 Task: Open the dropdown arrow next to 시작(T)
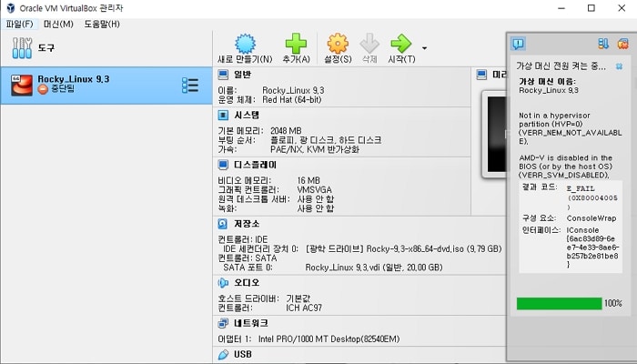[425, 48]
